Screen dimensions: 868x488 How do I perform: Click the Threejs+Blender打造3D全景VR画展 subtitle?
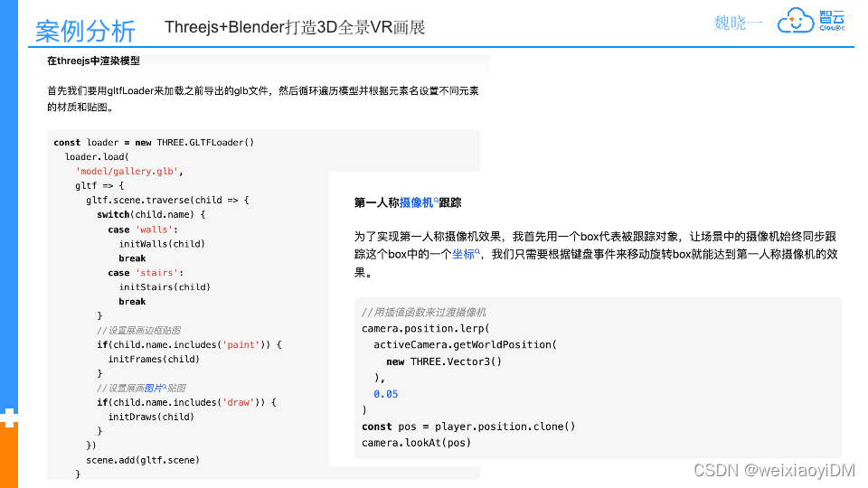pos(295,27)
